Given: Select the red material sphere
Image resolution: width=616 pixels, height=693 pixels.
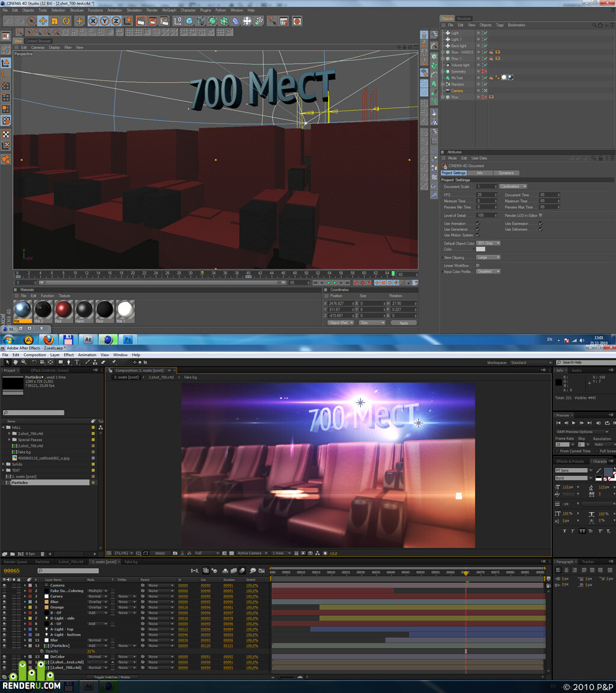Looking at the screenshot, I should tap(64, 309).
